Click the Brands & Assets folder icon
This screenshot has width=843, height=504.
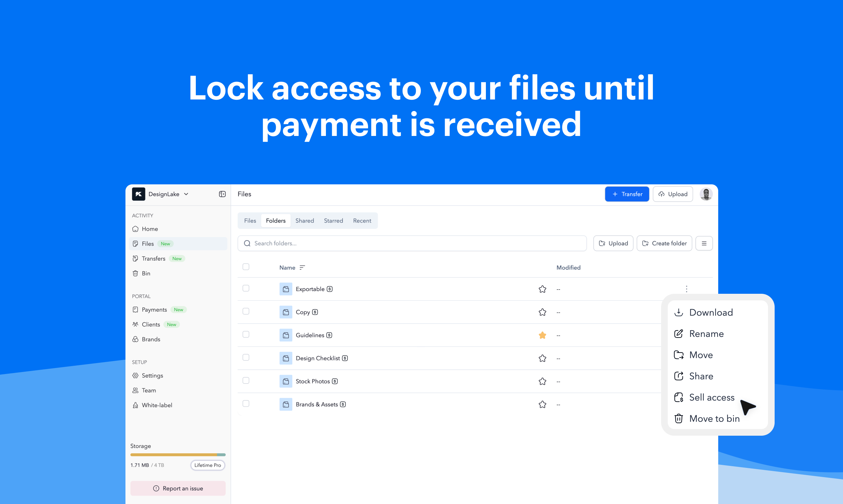click(x=285, y=405)
